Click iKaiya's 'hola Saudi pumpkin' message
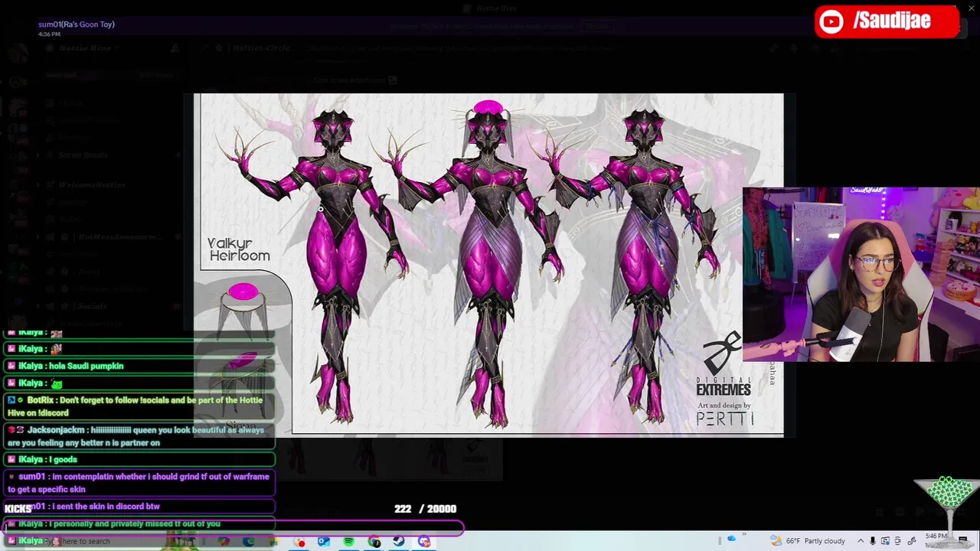The height and width of the screenshot is (551, 980). [139, 366]
